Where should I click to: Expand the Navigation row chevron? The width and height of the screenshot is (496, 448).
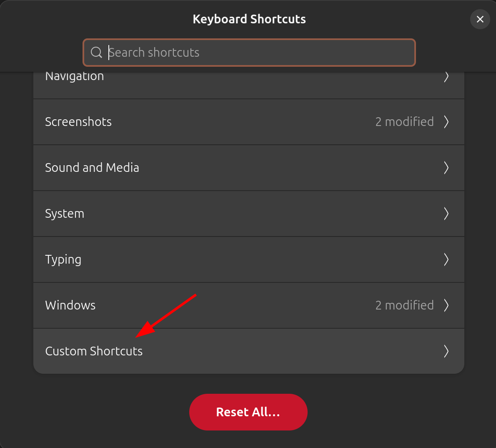[446, 77]
